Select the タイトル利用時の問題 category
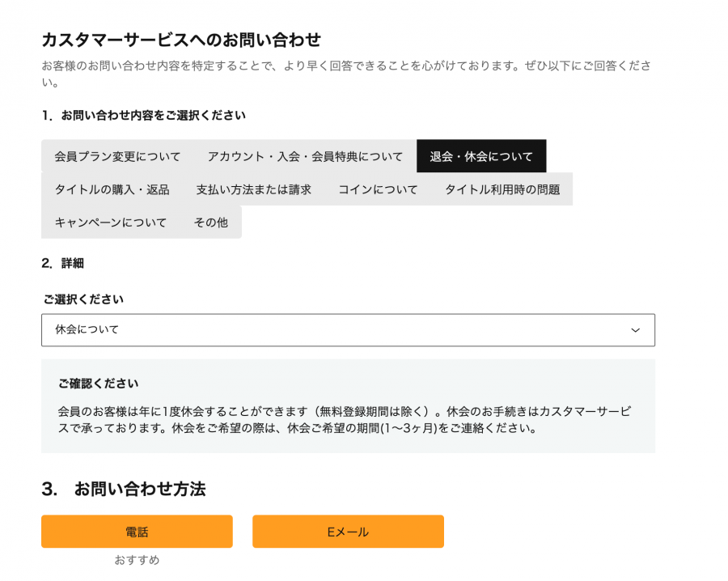This screenshot has width=728, height=581. [x=502, y=189]
